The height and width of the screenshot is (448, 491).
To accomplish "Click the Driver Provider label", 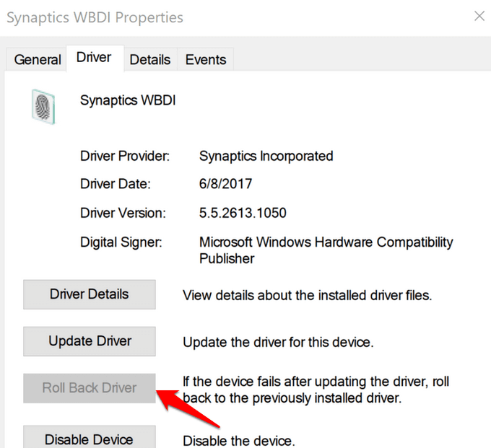I will (x=125, y=156).
